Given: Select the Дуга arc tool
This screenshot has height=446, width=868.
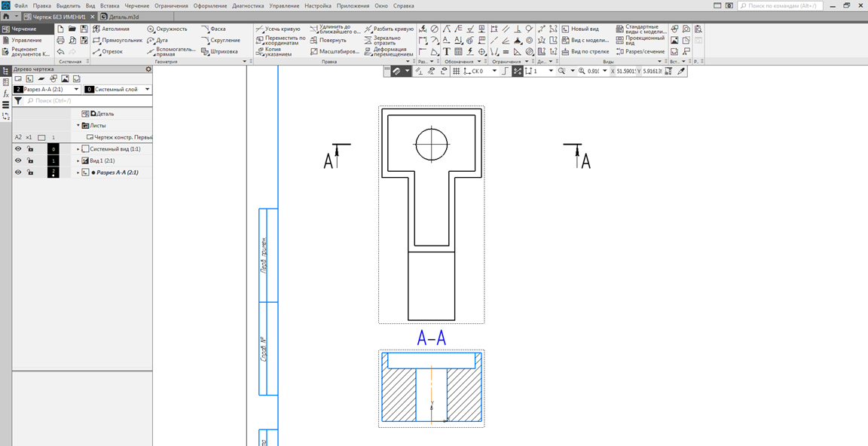Looking at the screenshot, I should [157, 41].
